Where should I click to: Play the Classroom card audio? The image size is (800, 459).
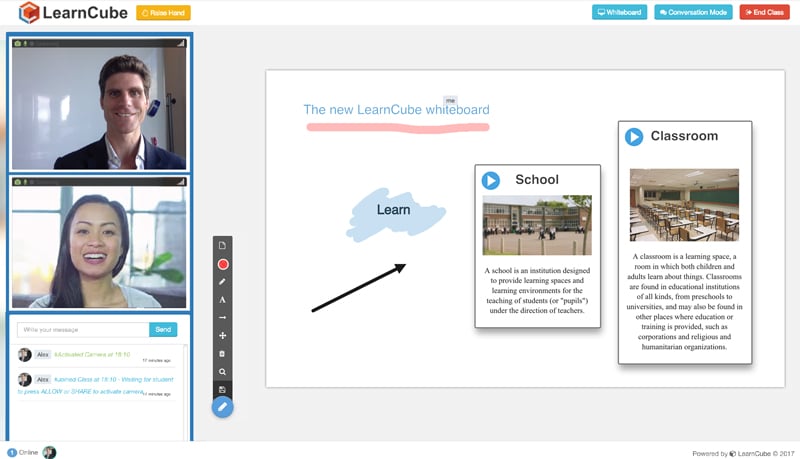[x=634, y=137]
